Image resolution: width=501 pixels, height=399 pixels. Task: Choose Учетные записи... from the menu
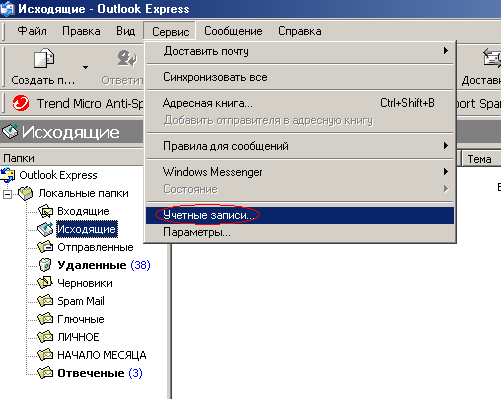[x=300, y=215]
